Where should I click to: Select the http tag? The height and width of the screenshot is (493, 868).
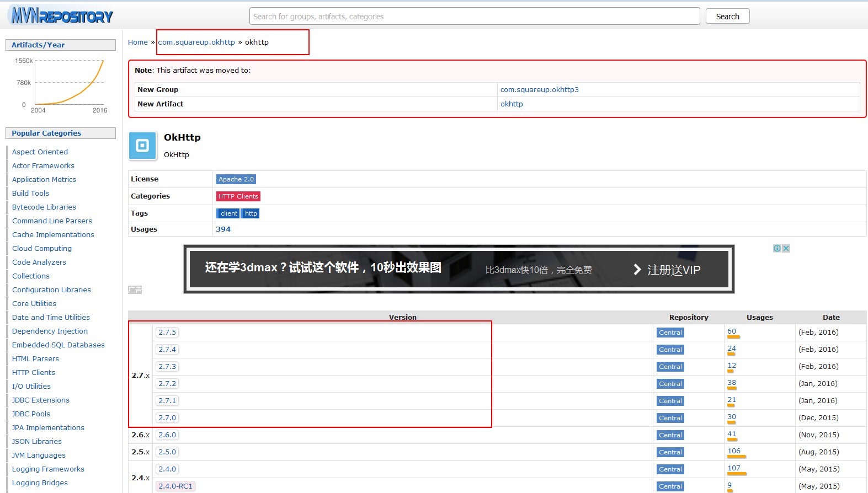click(251, 213)
